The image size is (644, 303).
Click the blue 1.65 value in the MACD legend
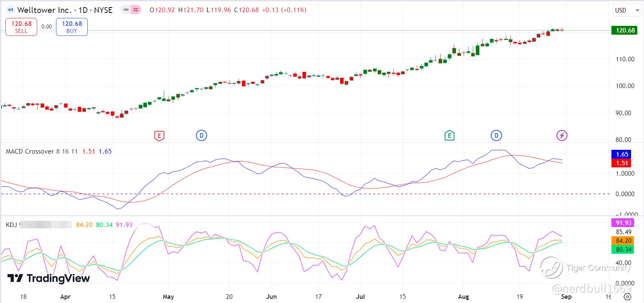(x=105, y=151)
